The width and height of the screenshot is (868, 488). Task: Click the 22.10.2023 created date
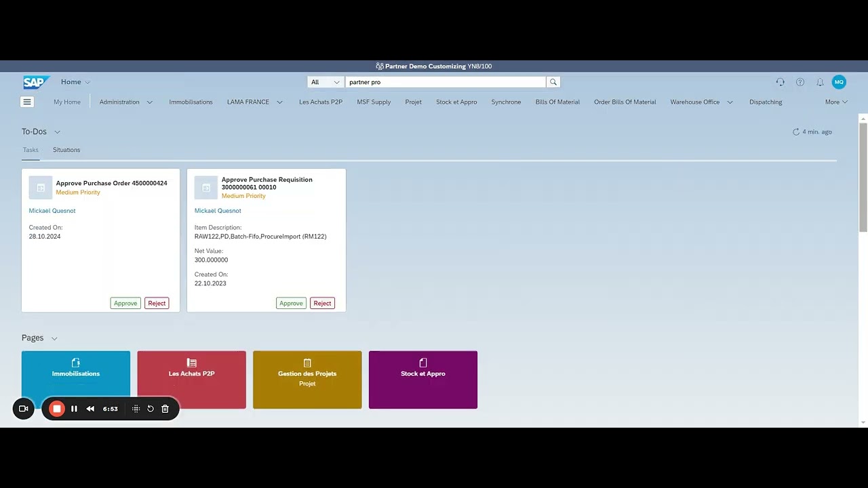point(210,283)
